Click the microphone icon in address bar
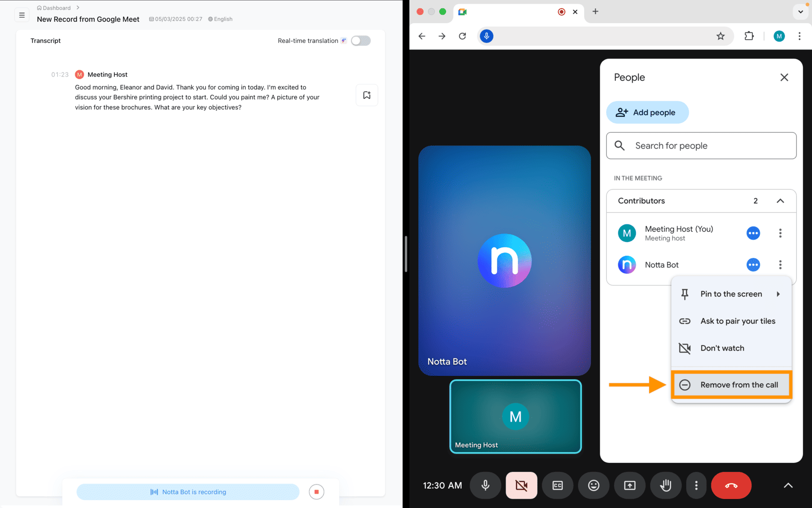Screen dimensions: 812x508 [x=486, y=36]
